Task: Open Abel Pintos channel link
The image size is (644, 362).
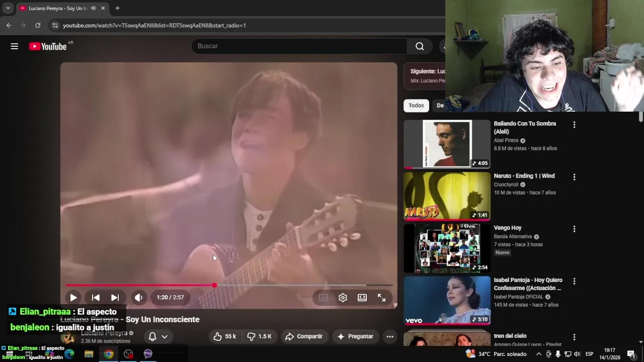Action: click(506, 141)
